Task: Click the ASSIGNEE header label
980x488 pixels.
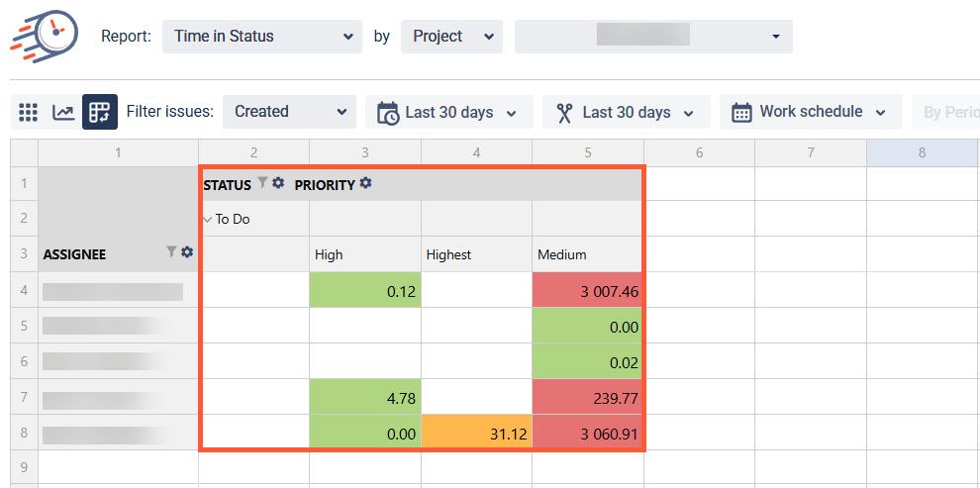Action: 74,254
